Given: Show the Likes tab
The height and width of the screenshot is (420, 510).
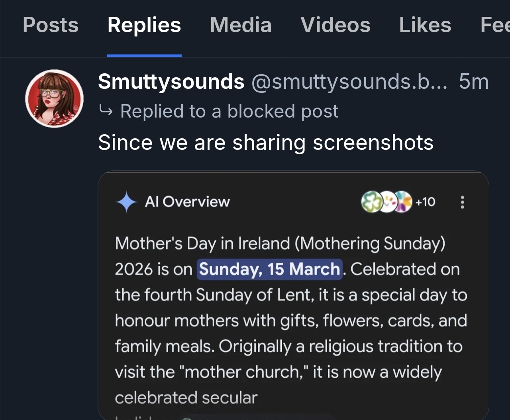Looking at the screenshot, I should pos(425,25).
